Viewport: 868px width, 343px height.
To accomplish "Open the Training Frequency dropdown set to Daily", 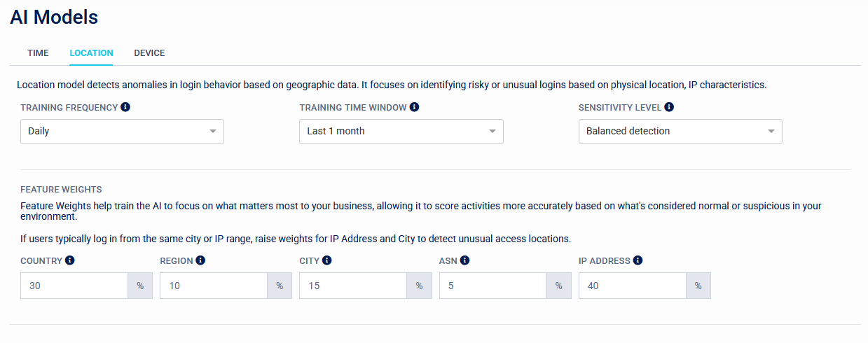I will [x=122, y=132].
